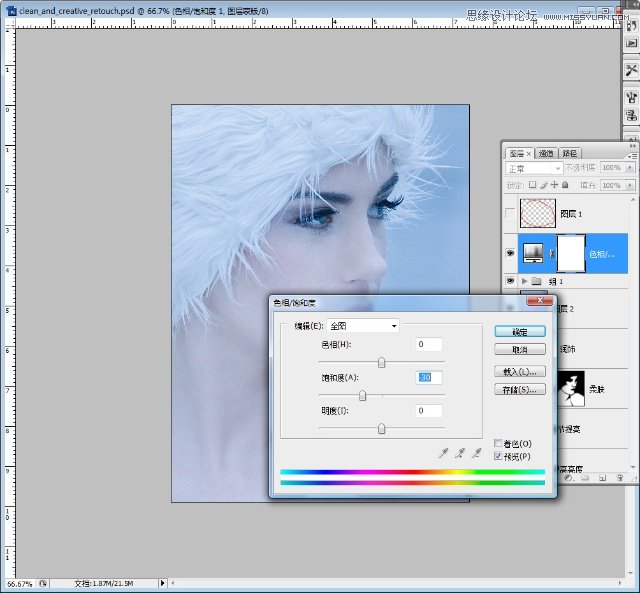The height and width of the screenshot is (593, 640).
Task: Toggle the 预览(P) preview checkbox
Action: pos(498,456)
